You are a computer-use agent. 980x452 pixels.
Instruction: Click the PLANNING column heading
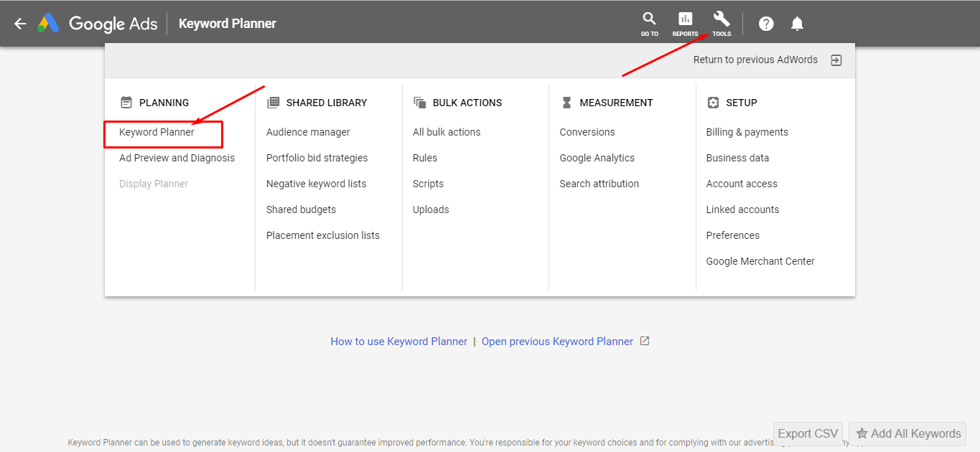click(x=164, y=103)
